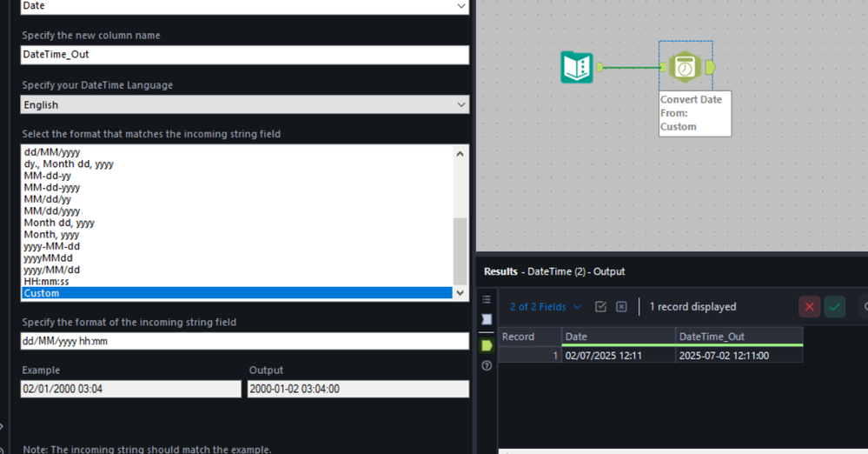Select Month dd, yyyy format
This screenshot has height=454, width=868.
(59, 223)
